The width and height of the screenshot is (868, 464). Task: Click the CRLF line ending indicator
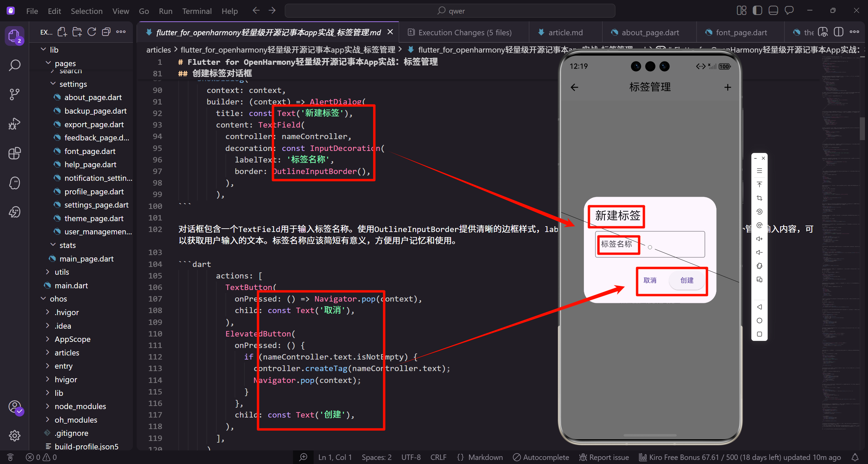pyautogui.click(x=438, y=457)
